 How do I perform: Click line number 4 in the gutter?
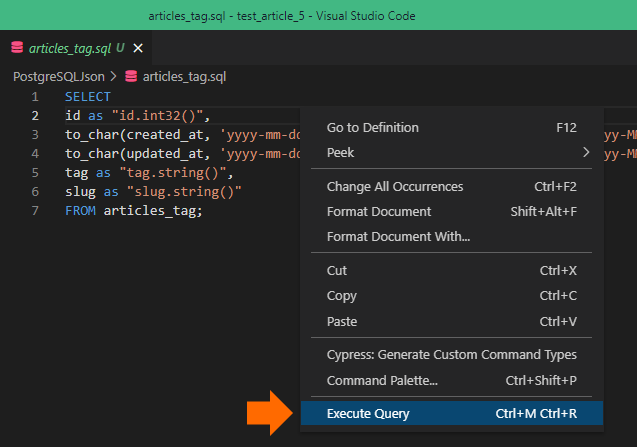[x=35, y=154]
